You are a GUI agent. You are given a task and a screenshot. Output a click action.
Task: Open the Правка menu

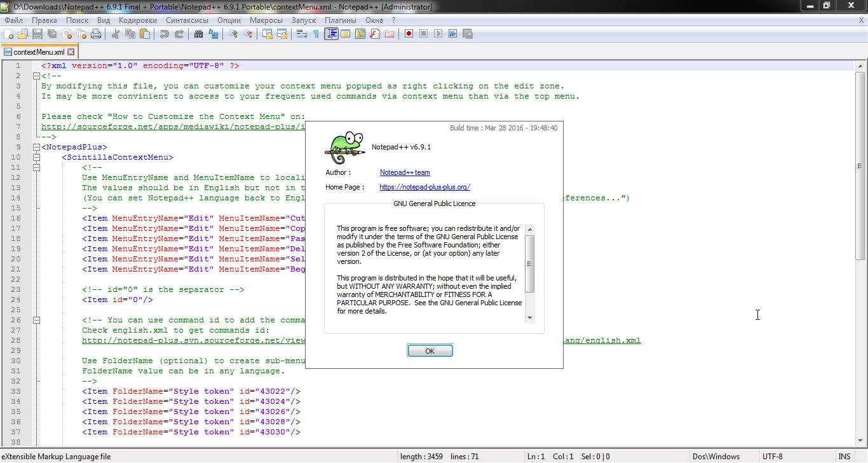44,20
